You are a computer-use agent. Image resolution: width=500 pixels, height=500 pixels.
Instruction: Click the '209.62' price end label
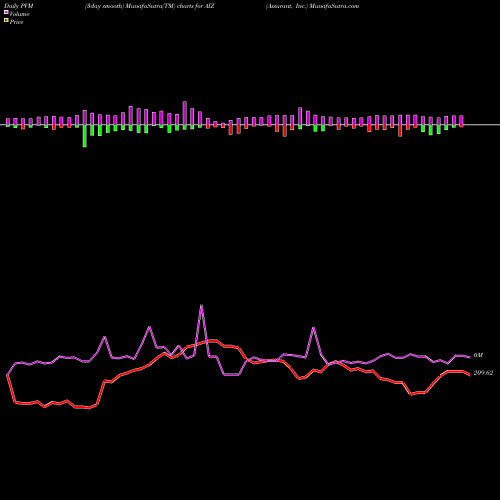483,373
